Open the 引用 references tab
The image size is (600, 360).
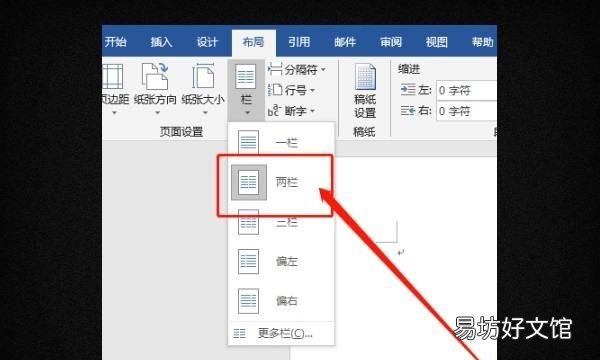point(299,42)
